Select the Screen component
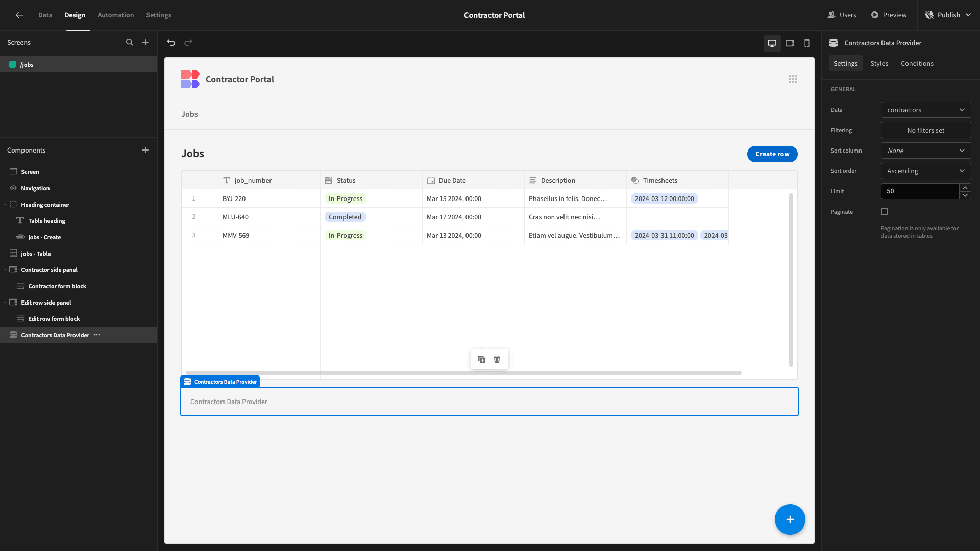The image size is (980, 551). click(x=79, y=171)
